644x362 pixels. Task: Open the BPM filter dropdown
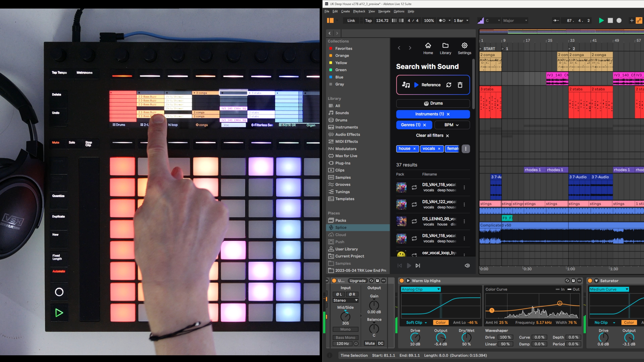pyautogui.click(x=452, y=125)
